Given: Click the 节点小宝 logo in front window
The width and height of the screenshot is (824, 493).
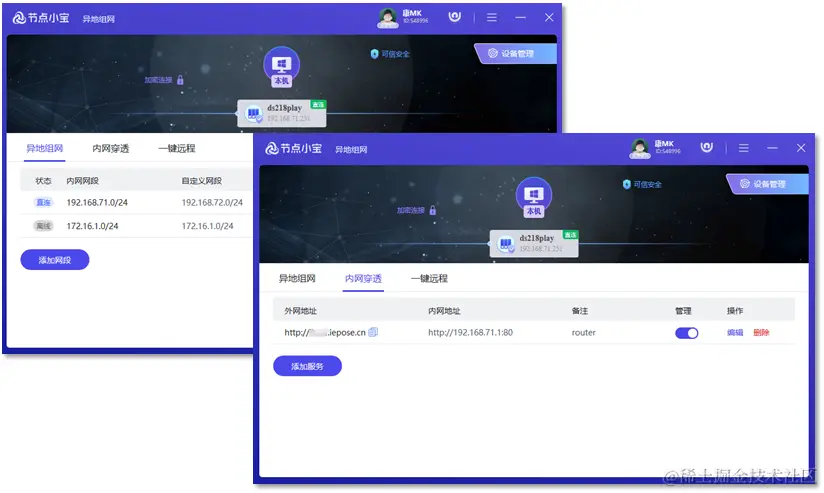Looking at the screenshot, I should (294, 148).
